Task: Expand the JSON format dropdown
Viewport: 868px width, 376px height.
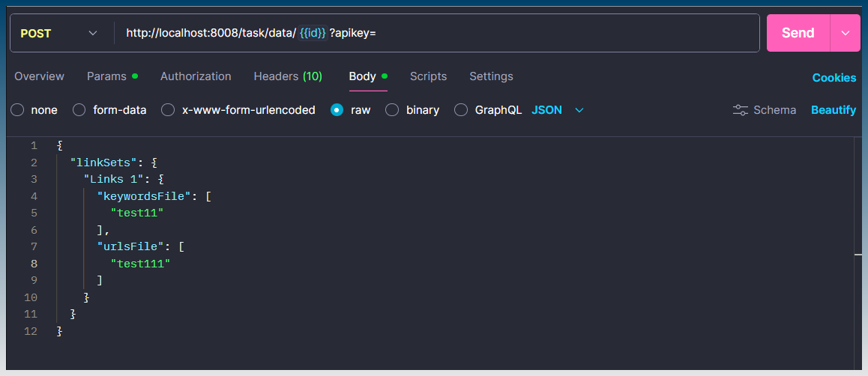Action: point(578,110)
